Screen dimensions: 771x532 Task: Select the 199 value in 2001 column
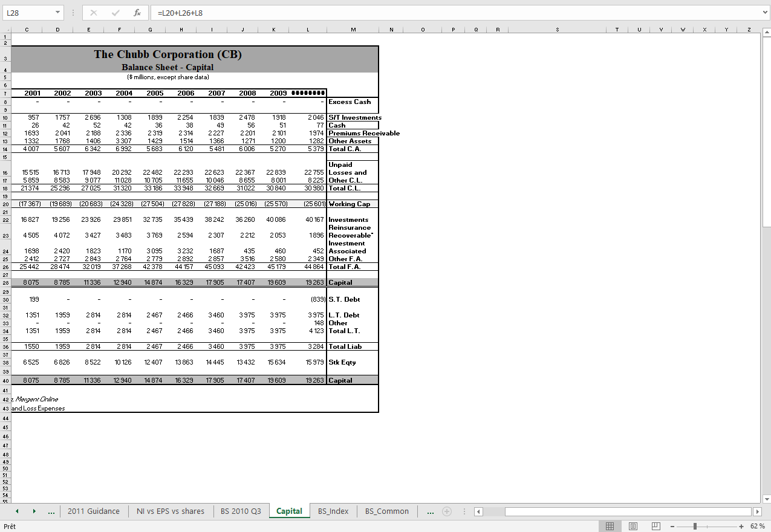point(34,299)
